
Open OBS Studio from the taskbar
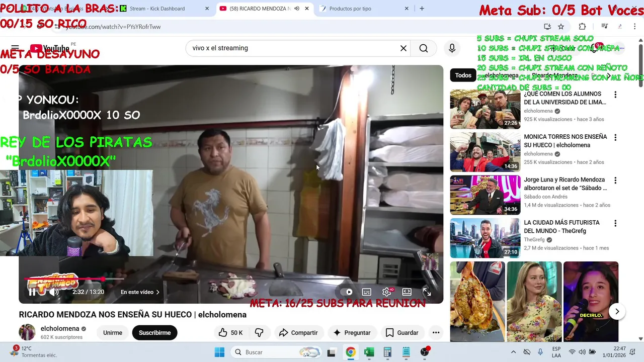coord(425,352)
